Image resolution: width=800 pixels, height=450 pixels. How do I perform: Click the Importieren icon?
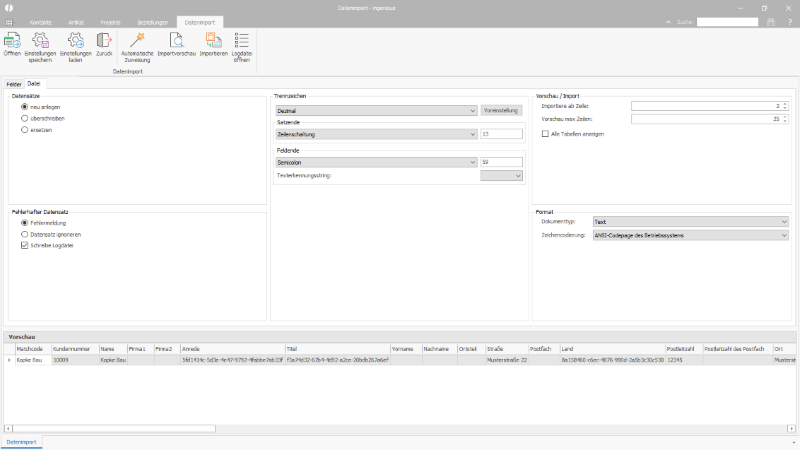[x=213, y=41]
